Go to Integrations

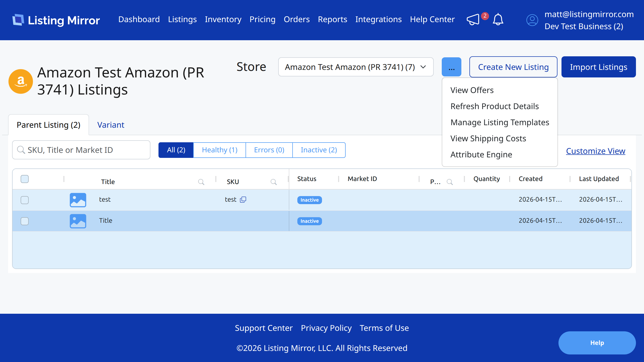[379, 19]
